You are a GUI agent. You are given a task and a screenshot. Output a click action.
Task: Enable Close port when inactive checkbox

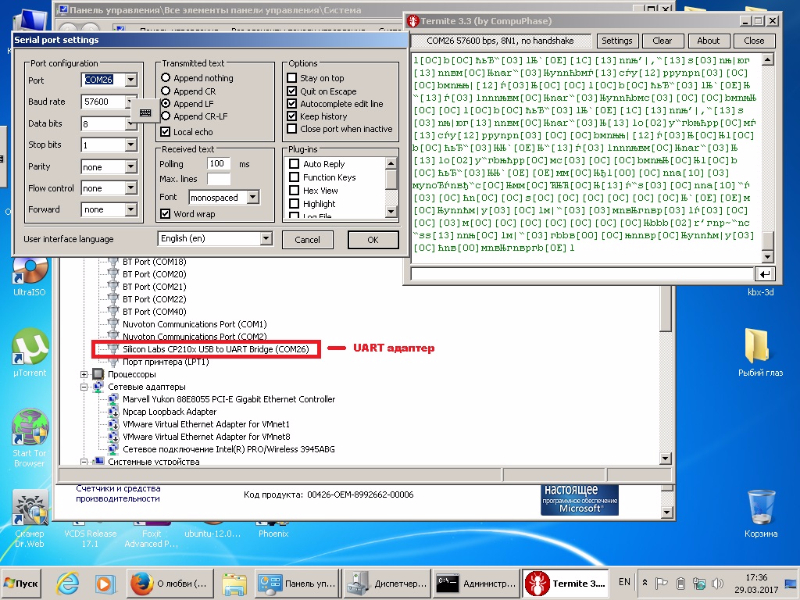[292, 129]
